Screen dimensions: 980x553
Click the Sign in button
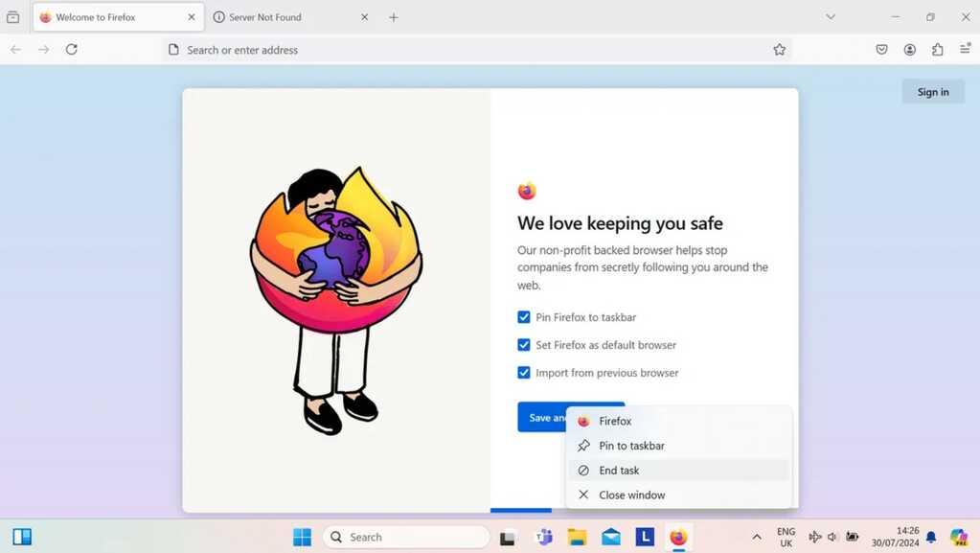point(932,91)
